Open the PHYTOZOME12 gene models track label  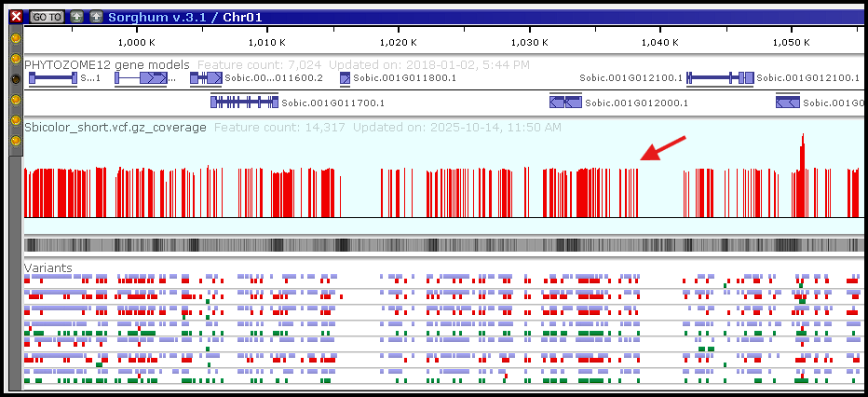click(107, 64)
